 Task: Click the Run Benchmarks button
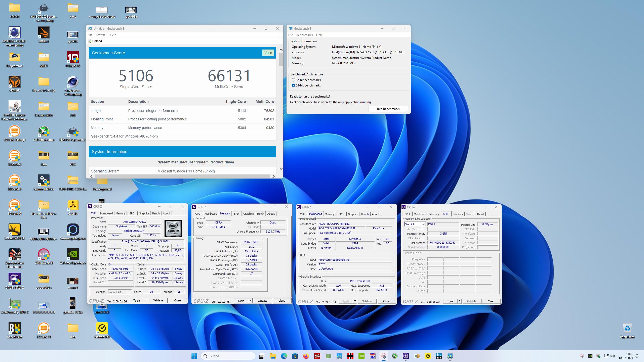[x=388, y=109]
